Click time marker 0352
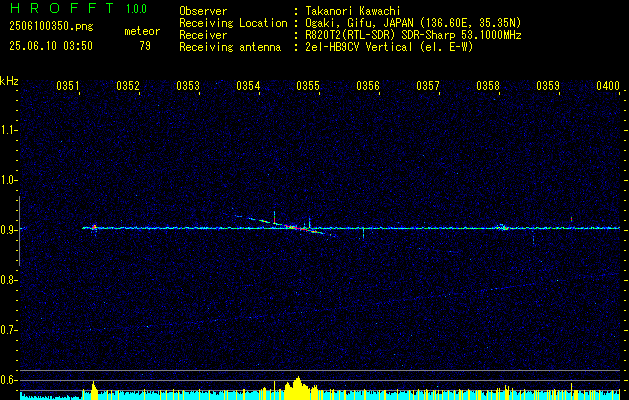Image resolution: width=629 pixels, height=400 pixels. pos(128,85)
